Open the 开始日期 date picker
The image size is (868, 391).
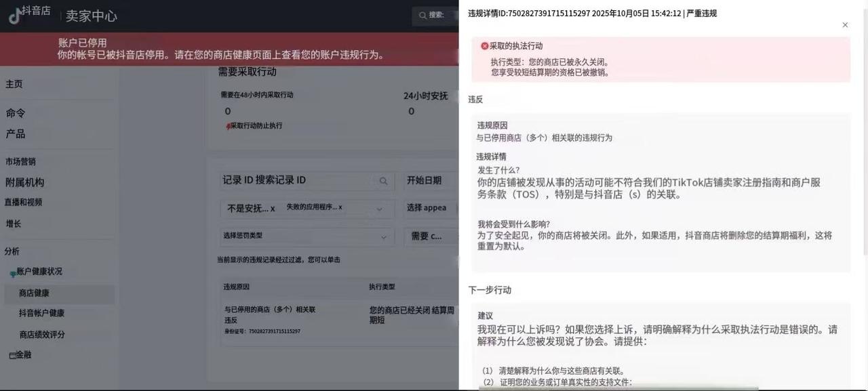click(431, 180)
